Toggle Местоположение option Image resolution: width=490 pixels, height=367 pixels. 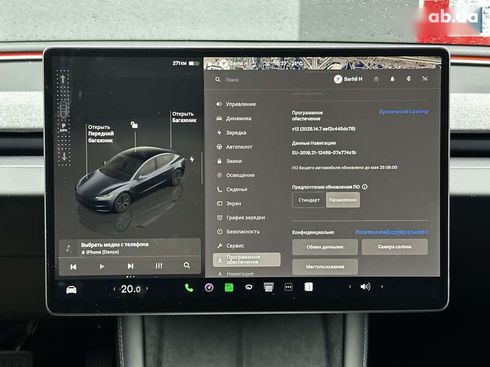325,267
